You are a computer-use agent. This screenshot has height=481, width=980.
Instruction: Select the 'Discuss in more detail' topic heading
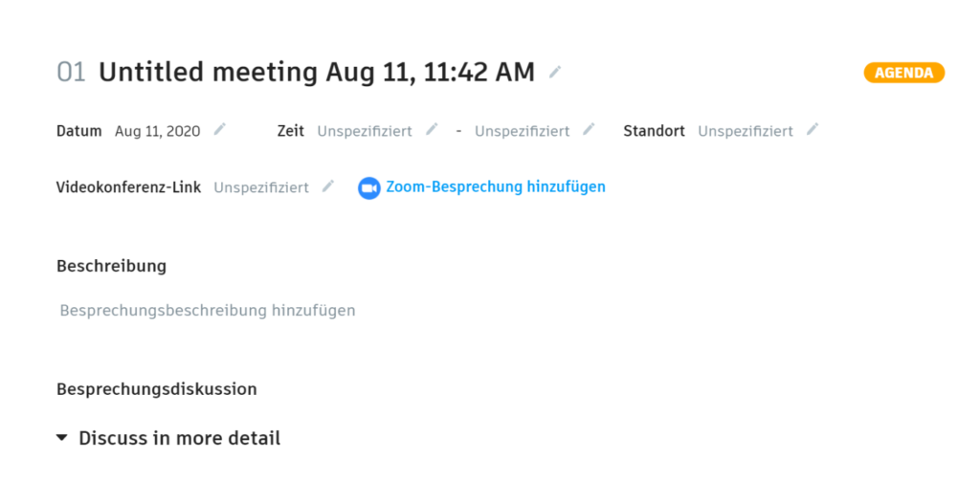[180, 438]
